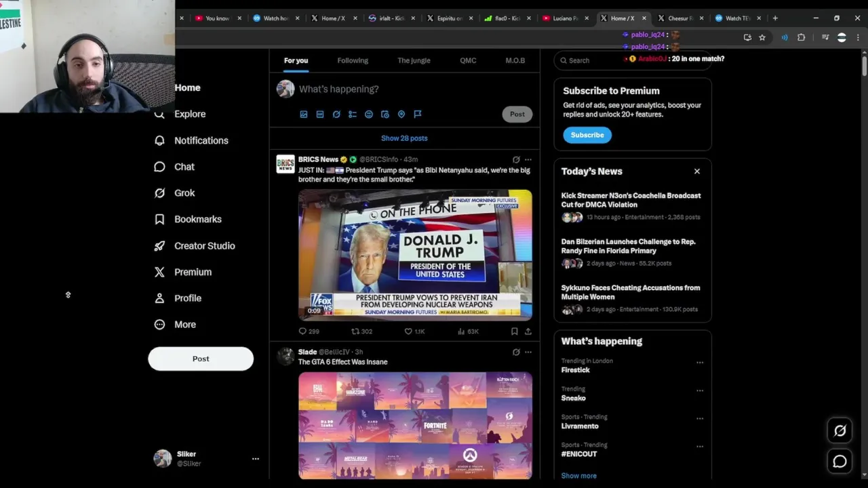Open Grok from the left sidebar
Screen dimensions: 868x488
click(x=174, y=193)
